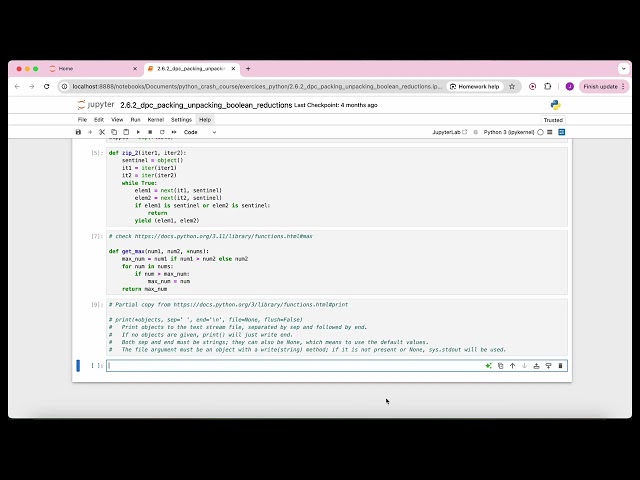Copy the selected cell from the toolbar
This screenshot has height=480, width=640.
tap(114, 132)
